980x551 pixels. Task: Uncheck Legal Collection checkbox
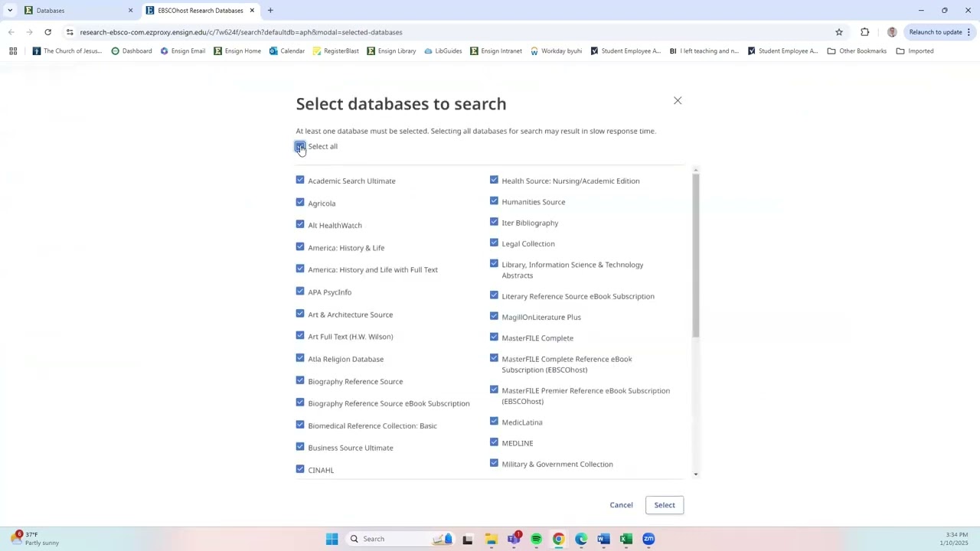tap(494, 243)
